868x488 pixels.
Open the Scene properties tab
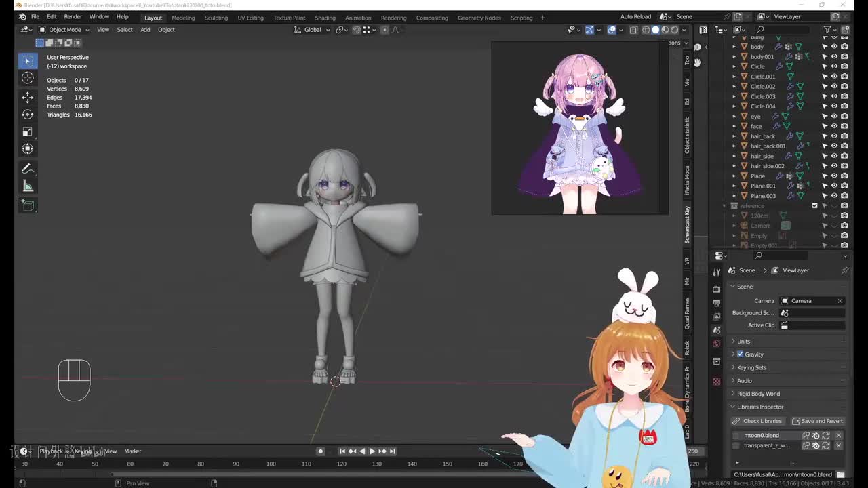(x=717, y=330)
